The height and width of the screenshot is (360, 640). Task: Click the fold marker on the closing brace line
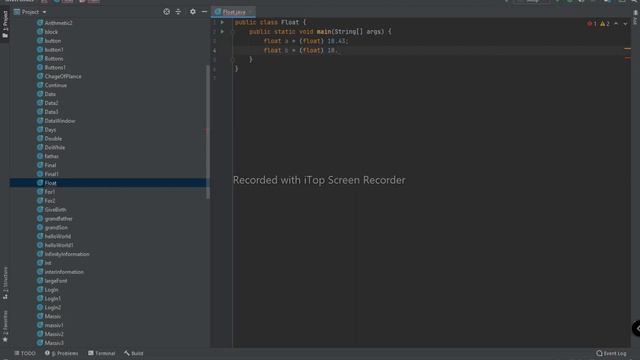click(233, 60)
